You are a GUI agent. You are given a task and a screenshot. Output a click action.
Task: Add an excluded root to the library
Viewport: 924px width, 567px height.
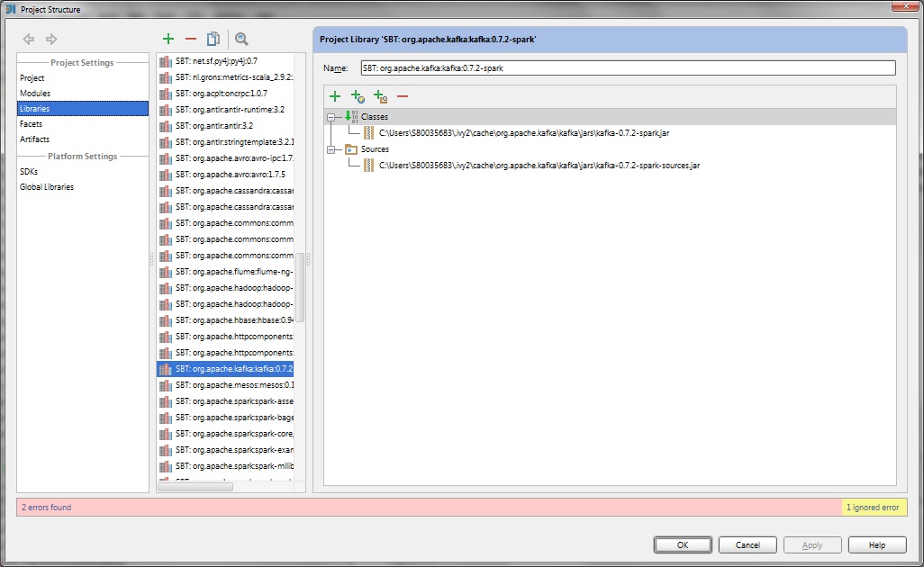pos(379,95)
